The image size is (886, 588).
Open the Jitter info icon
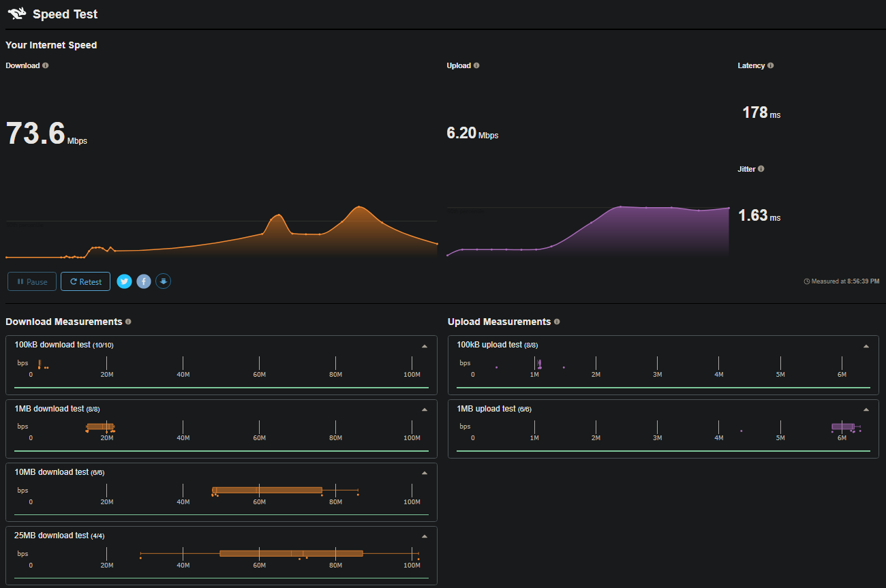click(761, 169)
